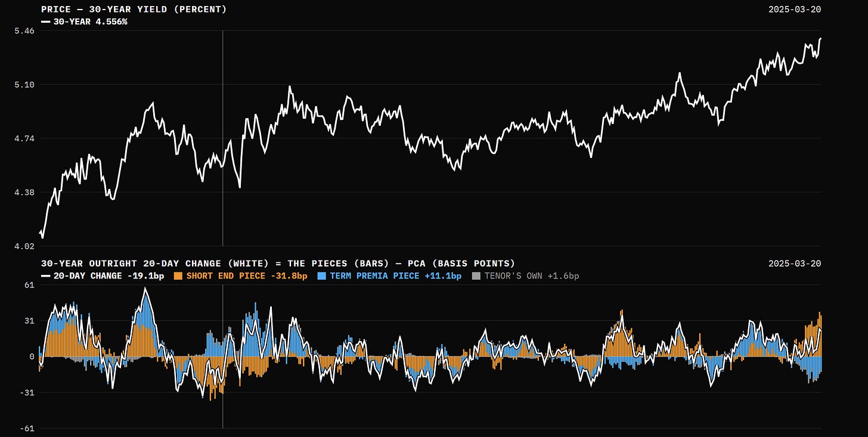
Task: Click the 5.46 y-axis label
Action: tap(24, 30)
